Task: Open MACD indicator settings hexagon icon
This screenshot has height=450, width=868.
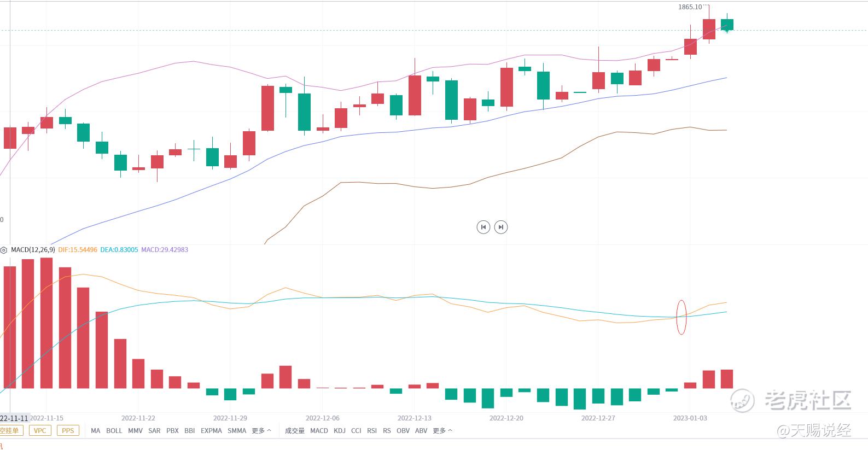Action: 4,250
